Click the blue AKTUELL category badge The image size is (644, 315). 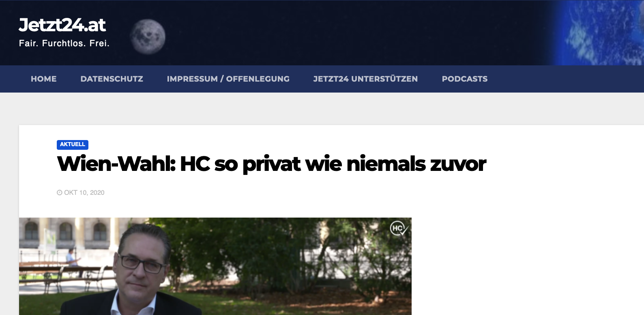(73, 145)
